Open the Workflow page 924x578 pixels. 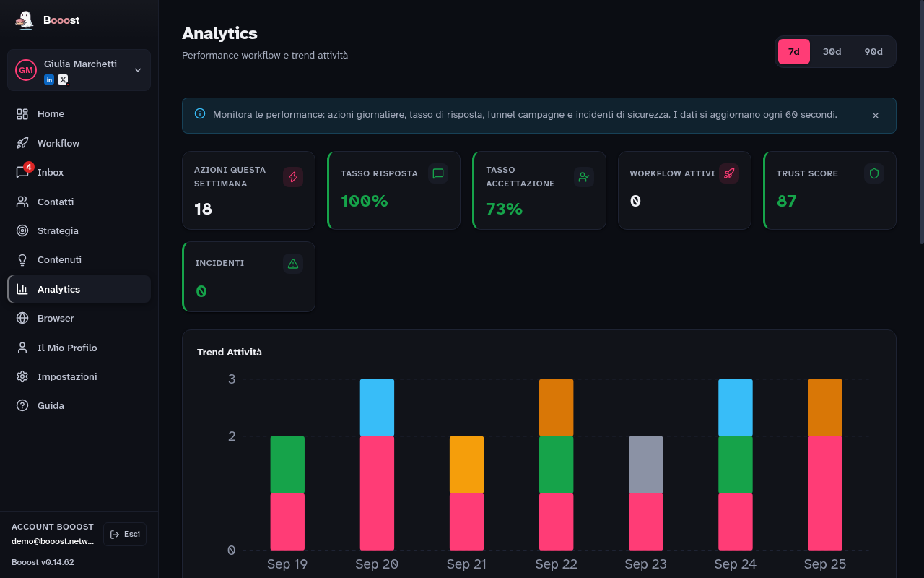coord(79,143)
